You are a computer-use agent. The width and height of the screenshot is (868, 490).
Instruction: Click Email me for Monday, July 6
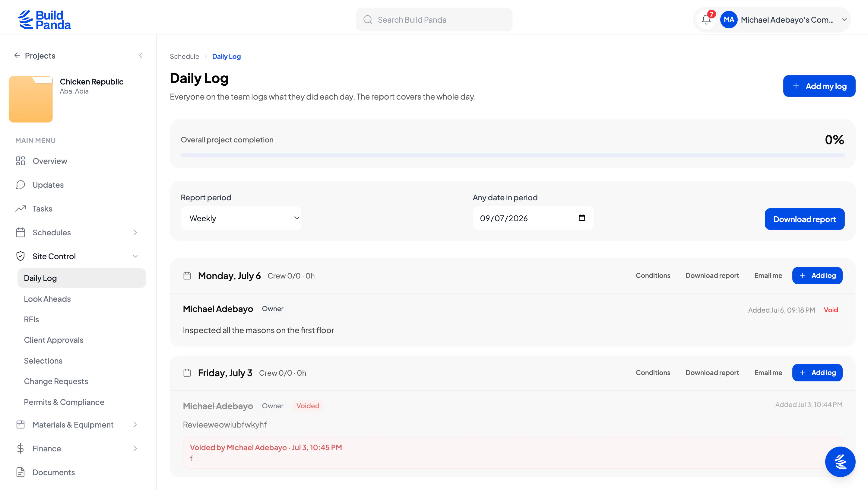click(x=768, y=275)
